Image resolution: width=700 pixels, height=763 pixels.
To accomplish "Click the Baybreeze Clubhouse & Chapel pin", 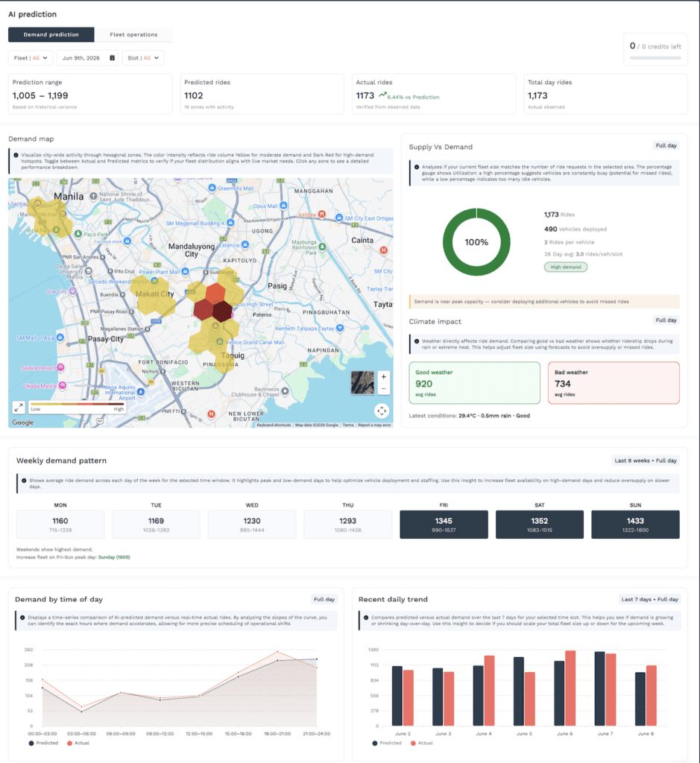I will coord(286,390).
